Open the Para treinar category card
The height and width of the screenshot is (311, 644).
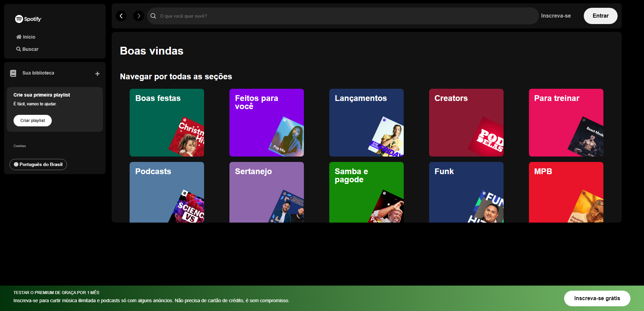pyautogui.click(x=566, y=123)
